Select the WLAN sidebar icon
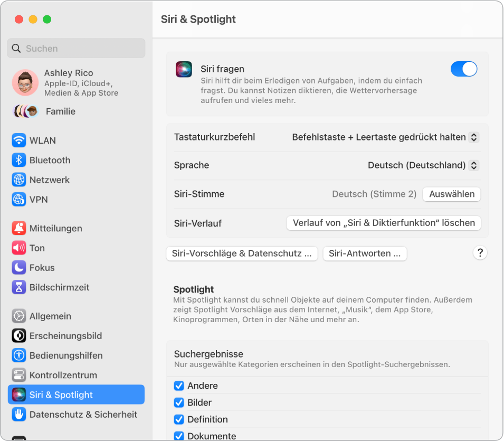The height and width of the screenshot is (441, 504). [18, 140]
